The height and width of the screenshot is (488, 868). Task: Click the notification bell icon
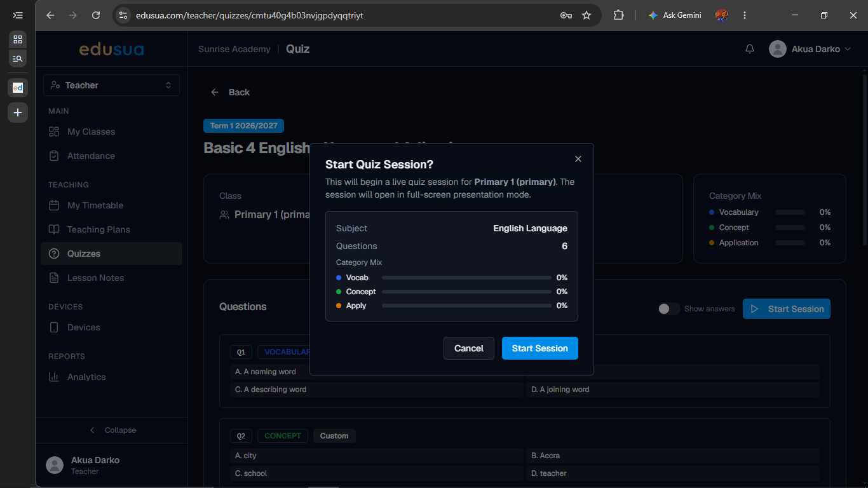coord(750,49)
